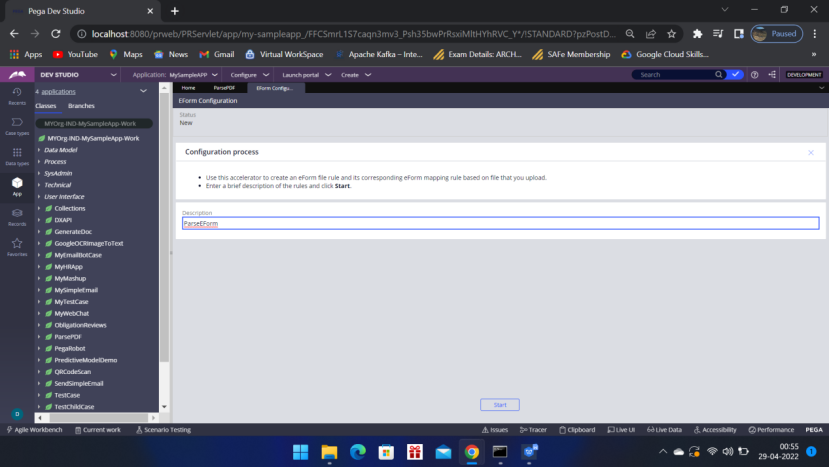Open the Accessibility tool
The height and width of the screenshot is (467, 830).
tap(715, 429)
